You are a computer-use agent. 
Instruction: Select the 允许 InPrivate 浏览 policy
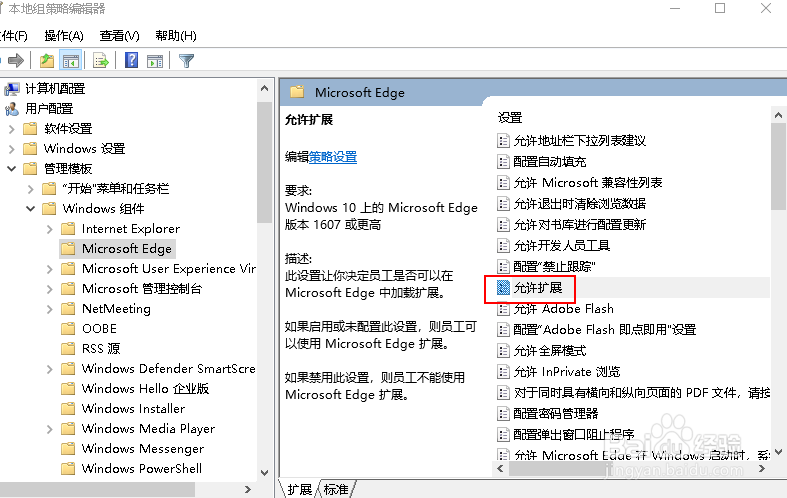point(567,372)
